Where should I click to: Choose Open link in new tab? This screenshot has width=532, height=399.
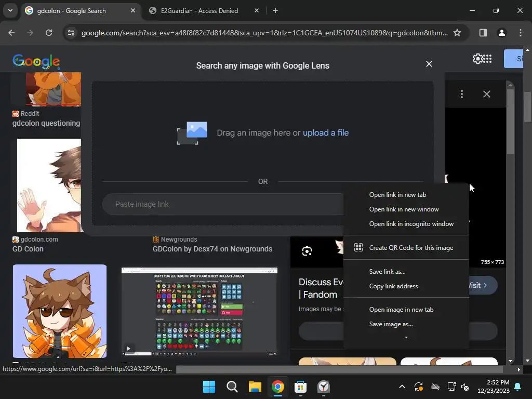(x=406, y=195)
